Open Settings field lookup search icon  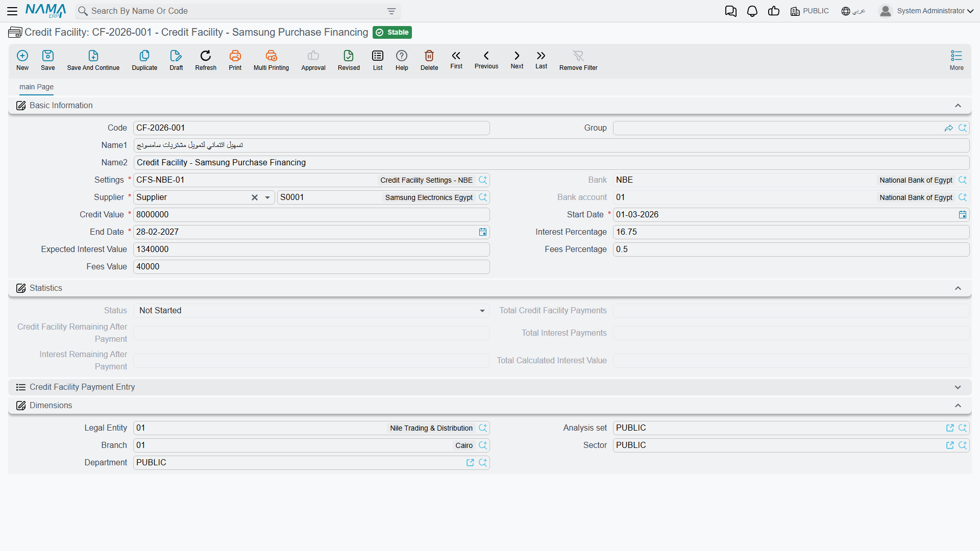tap(483, 180)
